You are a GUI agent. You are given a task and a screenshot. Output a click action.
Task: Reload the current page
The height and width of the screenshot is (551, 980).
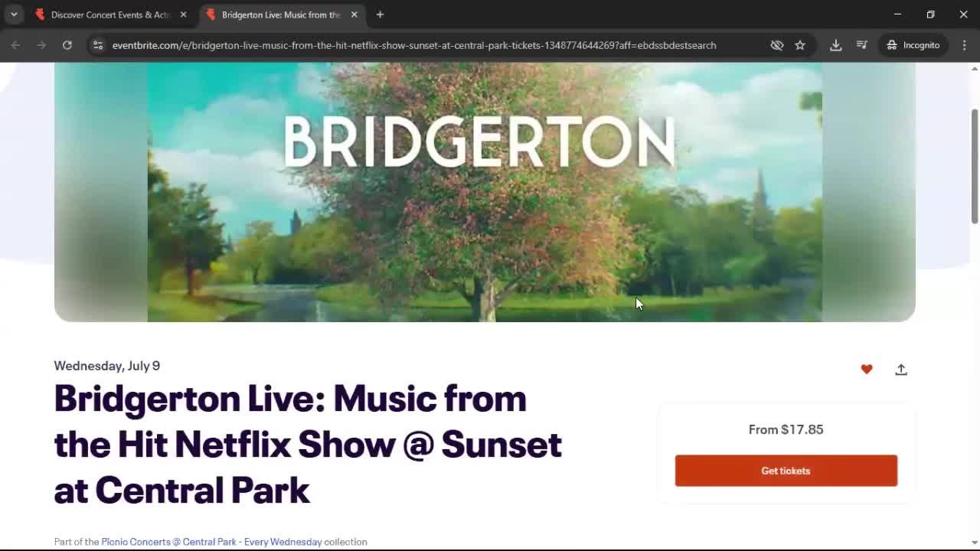click(67, 45)
